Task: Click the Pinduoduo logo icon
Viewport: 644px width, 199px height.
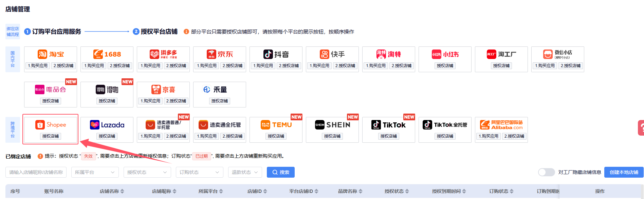Action: (x=154, y=54)
